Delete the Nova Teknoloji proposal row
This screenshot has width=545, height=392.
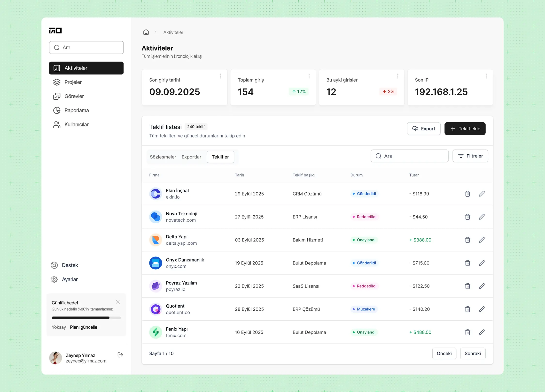click(x=467, y=217)
